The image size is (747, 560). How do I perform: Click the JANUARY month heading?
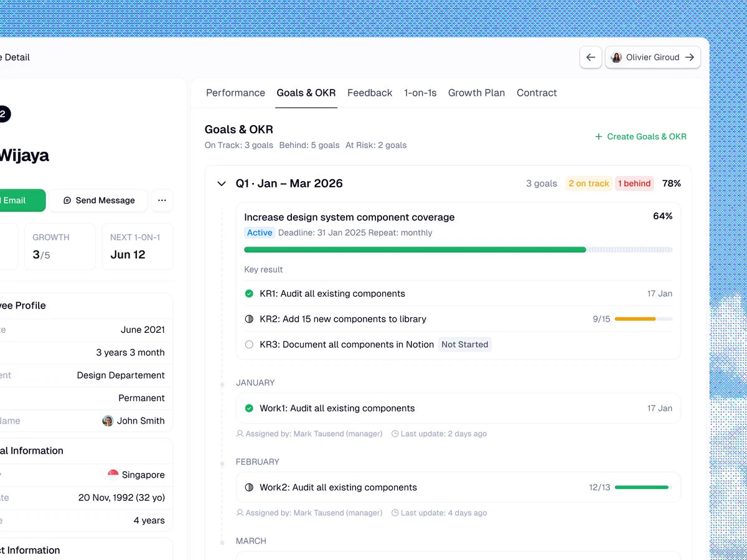coord(255,383)
